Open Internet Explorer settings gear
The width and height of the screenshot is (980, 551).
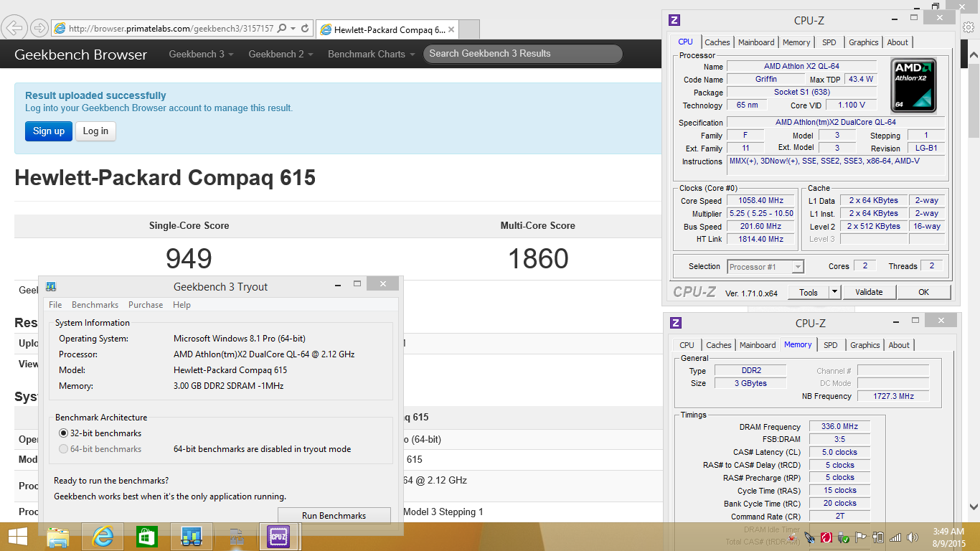968,27
